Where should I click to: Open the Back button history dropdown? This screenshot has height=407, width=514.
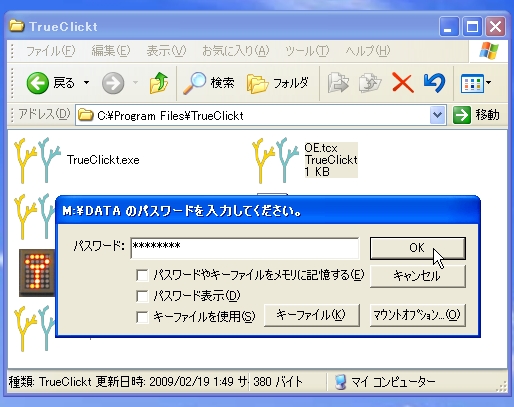click(86, 82)
